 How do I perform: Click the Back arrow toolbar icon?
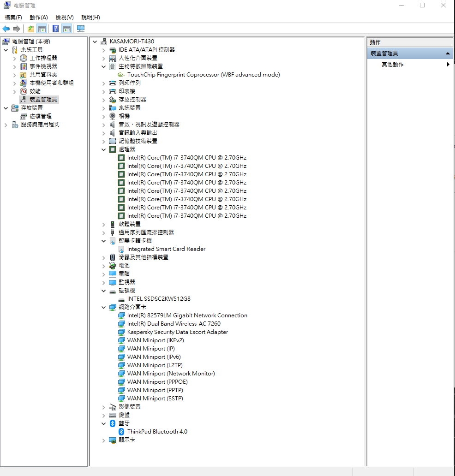pos(6,29)
